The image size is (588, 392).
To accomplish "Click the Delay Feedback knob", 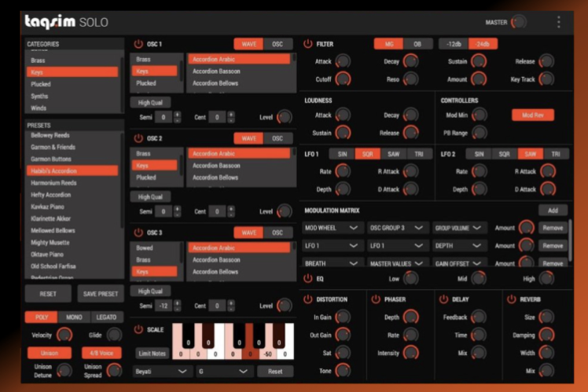I will click(479, 317).
